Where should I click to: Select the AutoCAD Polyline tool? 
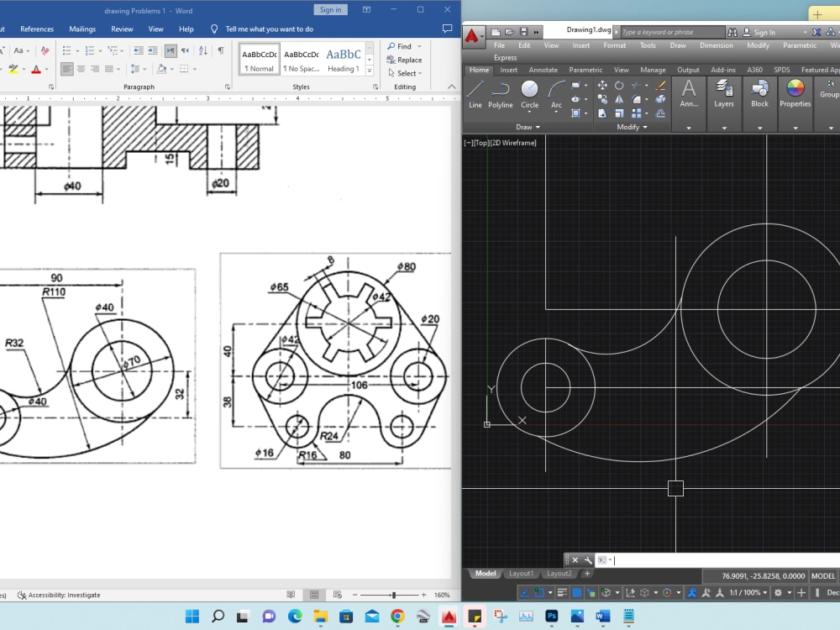(x=501, y=94)
